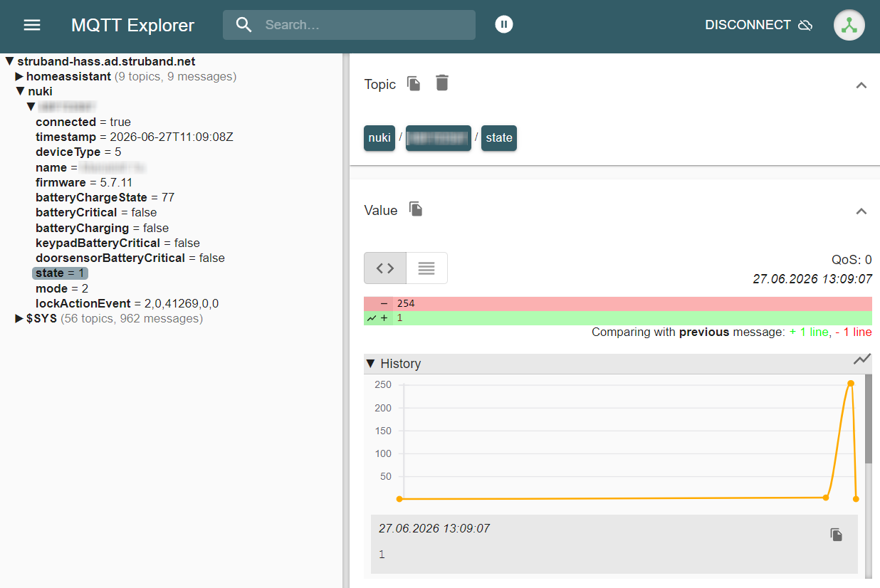Open the hamburger menu

tap(32, 25)
